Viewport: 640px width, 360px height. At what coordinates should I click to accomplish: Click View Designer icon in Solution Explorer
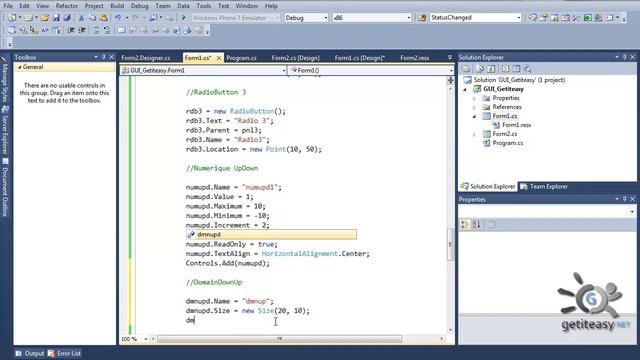(516, 69)
